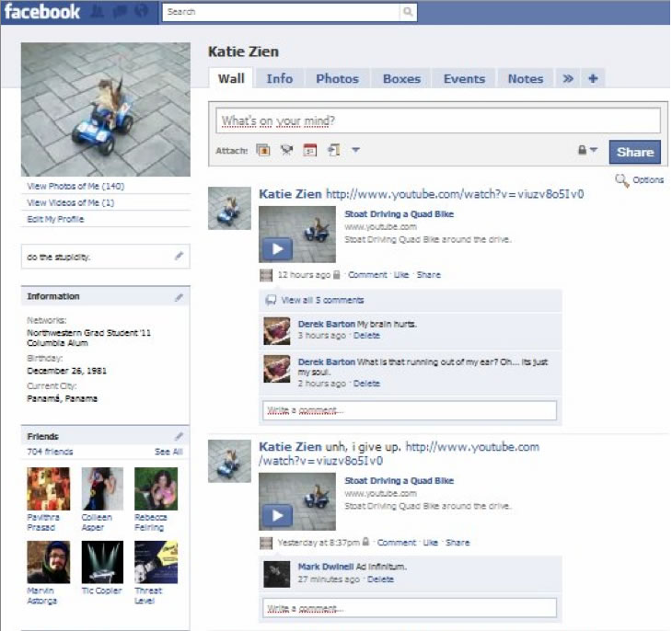Image resolution: width=672 pixels, height=631 pixels.
Task: Open the Photos tab
Action: click(x=337, y=79)
